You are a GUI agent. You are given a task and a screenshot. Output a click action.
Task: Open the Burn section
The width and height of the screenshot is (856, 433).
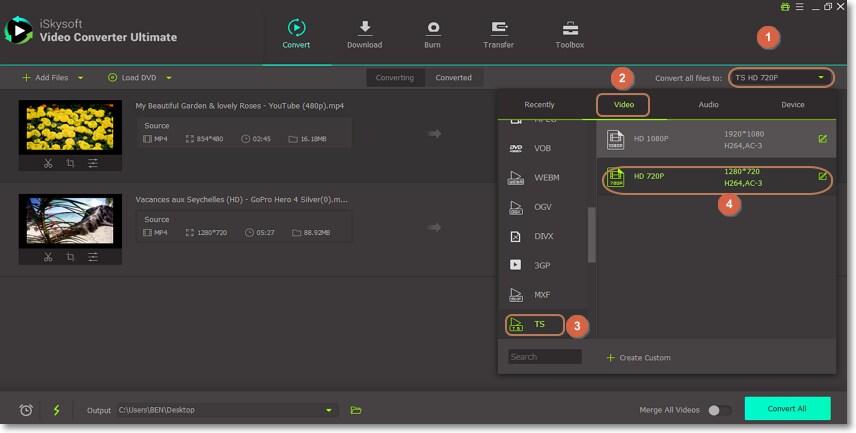(x=432, y=34)
